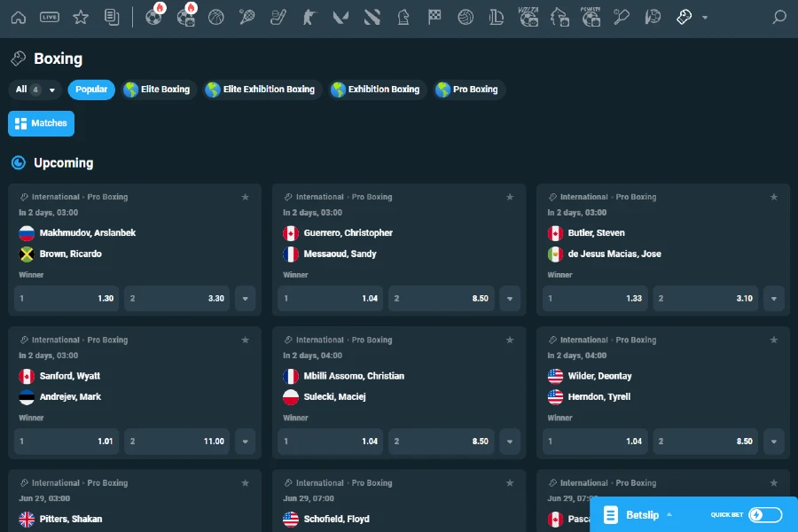Open the Live events section
The height and width of the screenshot is (532, 798).
tap(51, 16)
